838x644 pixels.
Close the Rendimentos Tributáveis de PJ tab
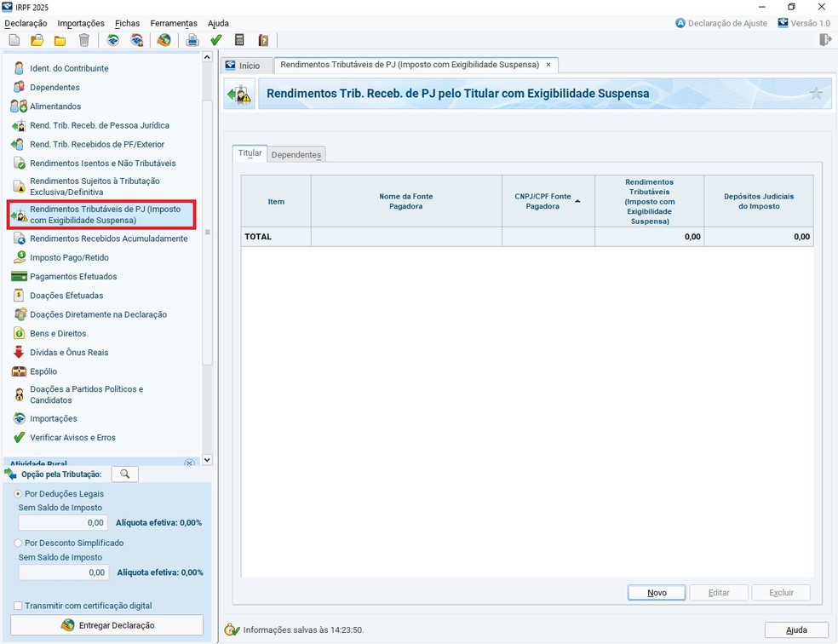(548, 65)
